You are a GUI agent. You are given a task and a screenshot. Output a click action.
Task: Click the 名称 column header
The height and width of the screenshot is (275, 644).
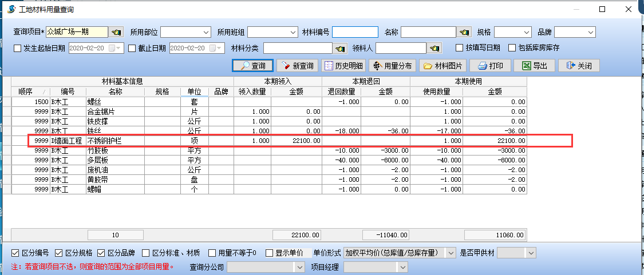pos(115,91)
